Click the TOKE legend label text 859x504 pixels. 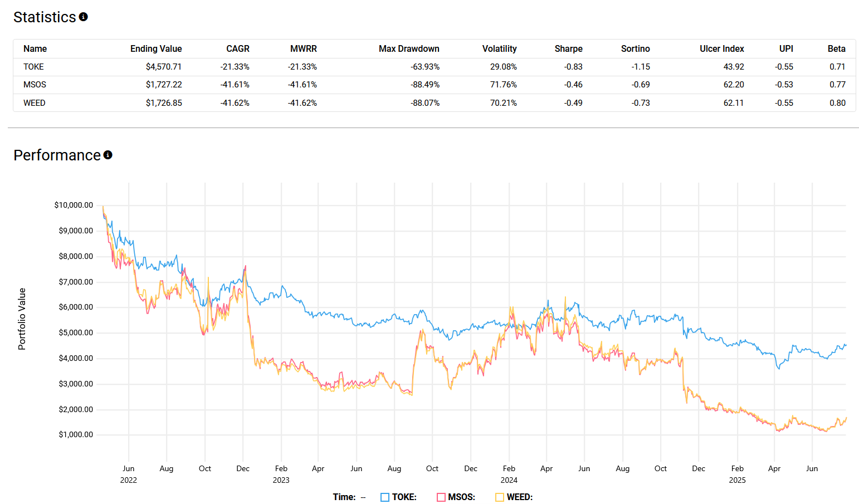pos(404,497)
